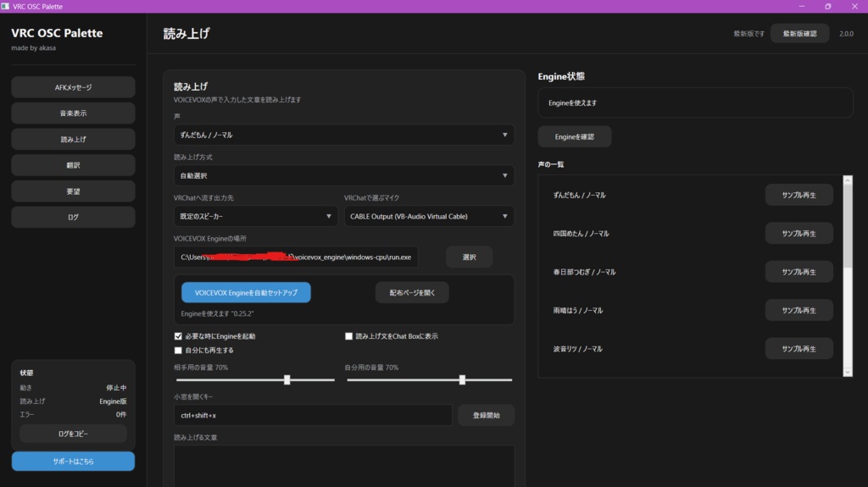The height and width of the screenshot is (487, 868).
Task: Select the 読み上げ sidebar item
Action: point(73,139)
